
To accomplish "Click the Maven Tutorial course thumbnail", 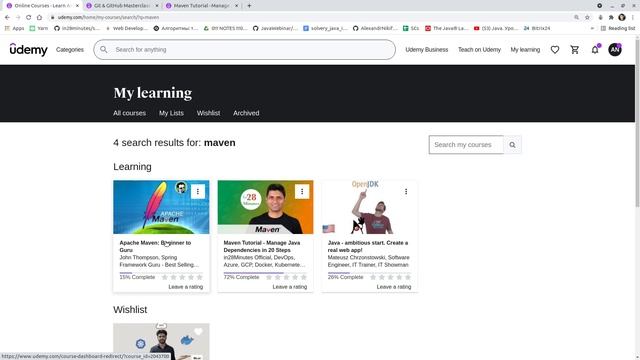I will coord(265,207).
